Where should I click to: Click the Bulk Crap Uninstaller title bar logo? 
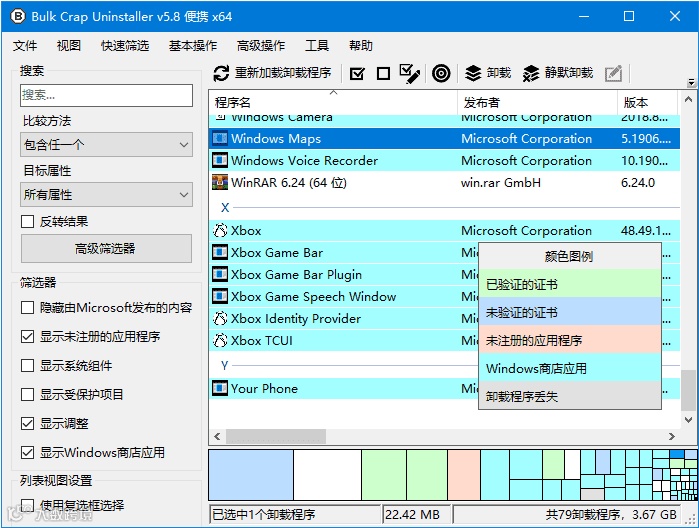(x=18, y=16)
